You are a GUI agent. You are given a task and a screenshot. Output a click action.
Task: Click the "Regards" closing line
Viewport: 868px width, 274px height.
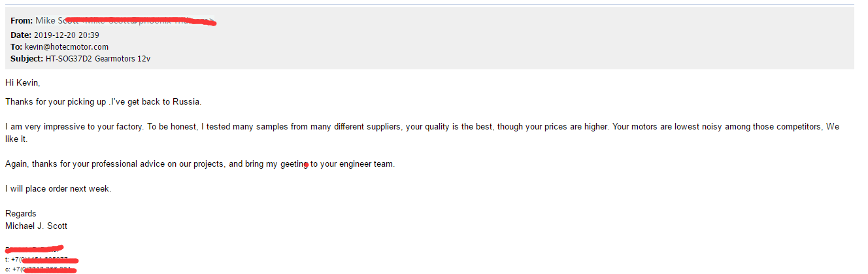pyautogui.click(x=21, y=214)
